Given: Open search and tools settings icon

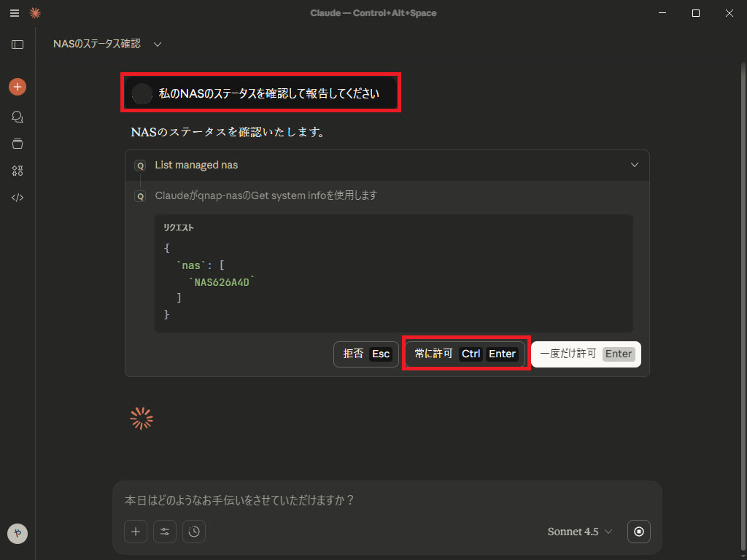Looking at the screenshot, I should [x=165, y=532].
